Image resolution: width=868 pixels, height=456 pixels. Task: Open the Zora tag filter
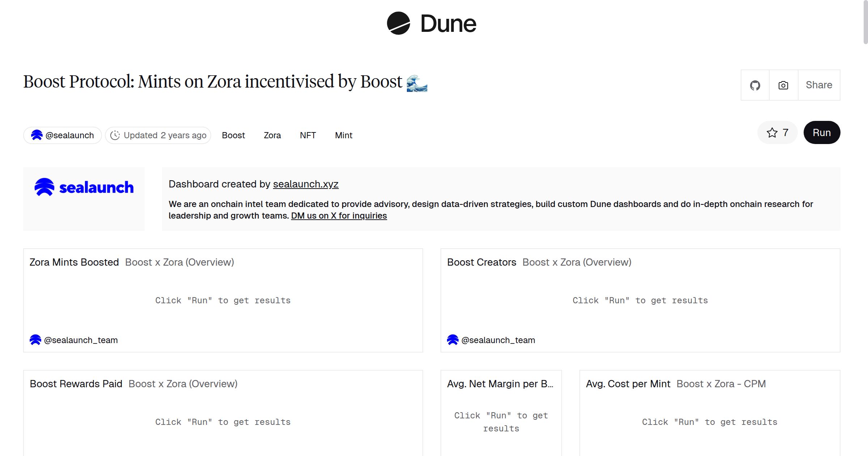coord(272,135)
